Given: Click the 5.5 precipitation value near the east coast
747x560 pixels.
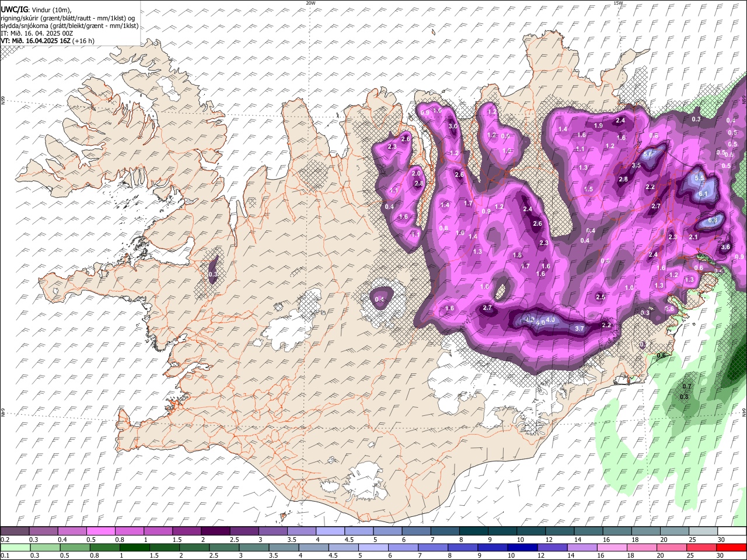Looking at the screenshot, I should [x=699, y=178].
